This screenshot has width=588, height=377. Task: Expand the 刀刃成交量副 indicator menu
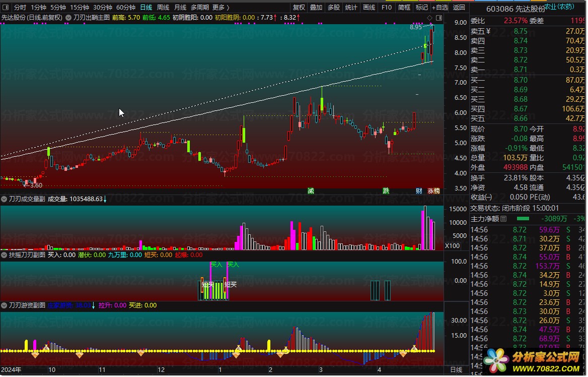[x=4, y=199]
